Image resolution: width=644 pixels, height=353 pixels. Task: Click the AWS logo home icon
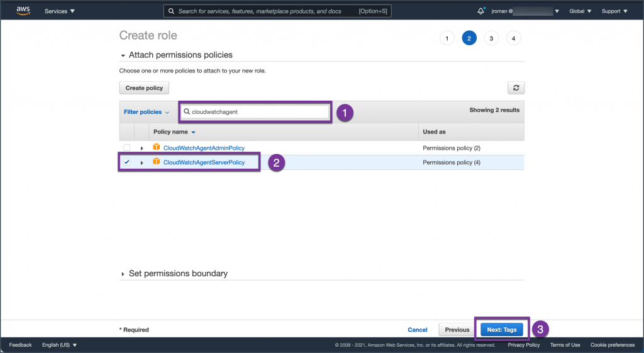point(23,11)
